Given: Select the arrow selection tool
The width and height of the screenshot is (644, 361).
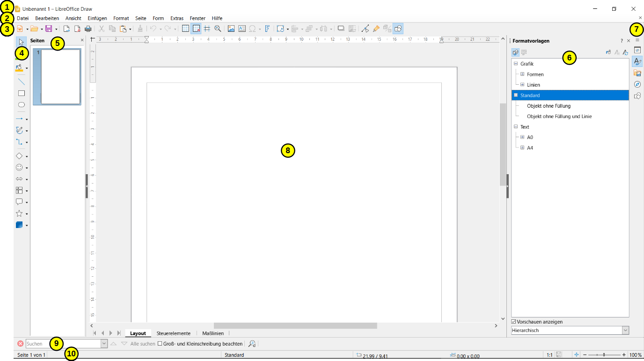Looking at the screenshot, I should click(21, 42).
